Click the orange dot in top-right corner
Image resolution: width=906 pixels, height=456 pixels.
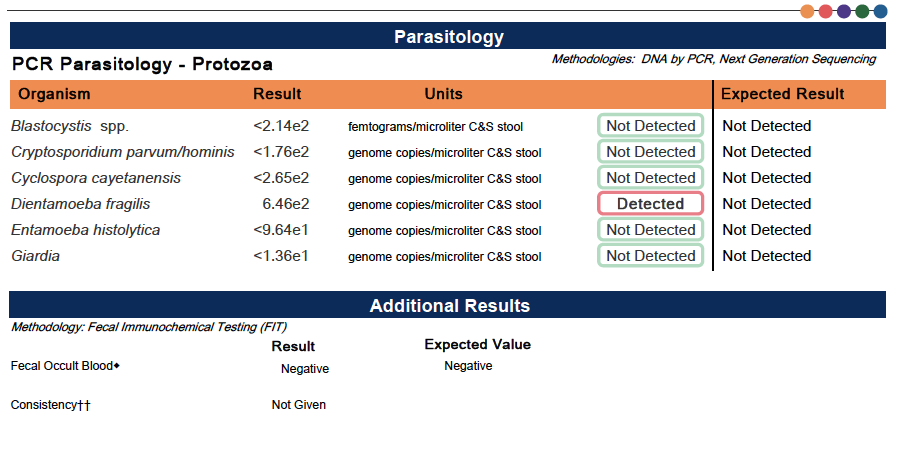coord(808,11)
